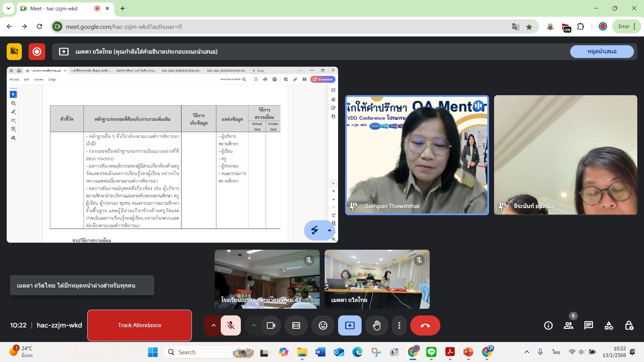Open the Google Translate page icon

[516, 26]
